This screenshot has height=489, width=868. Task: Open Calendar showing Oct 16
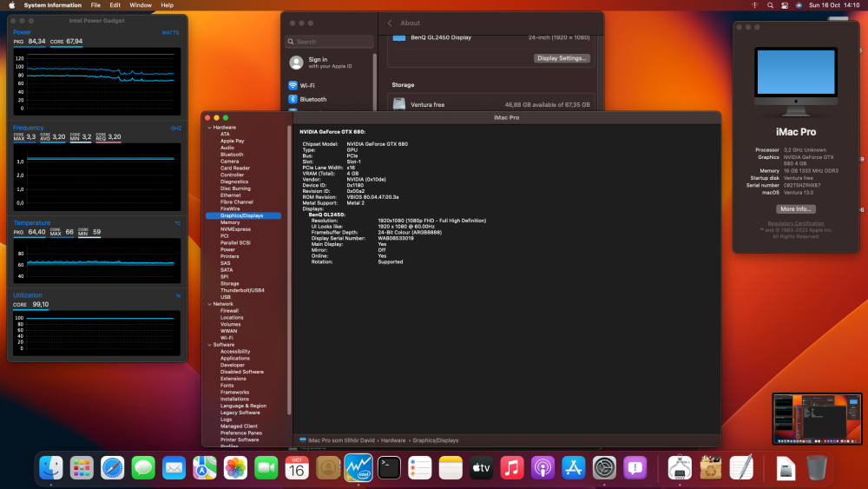[297, 468]
